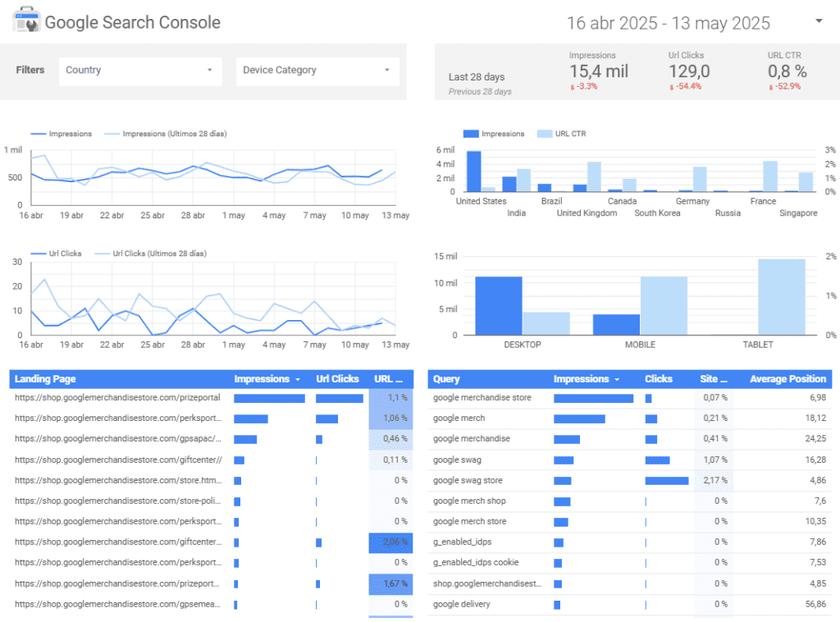Click the Url Clicks column header
840x622 pixels.
click(337, 379)
